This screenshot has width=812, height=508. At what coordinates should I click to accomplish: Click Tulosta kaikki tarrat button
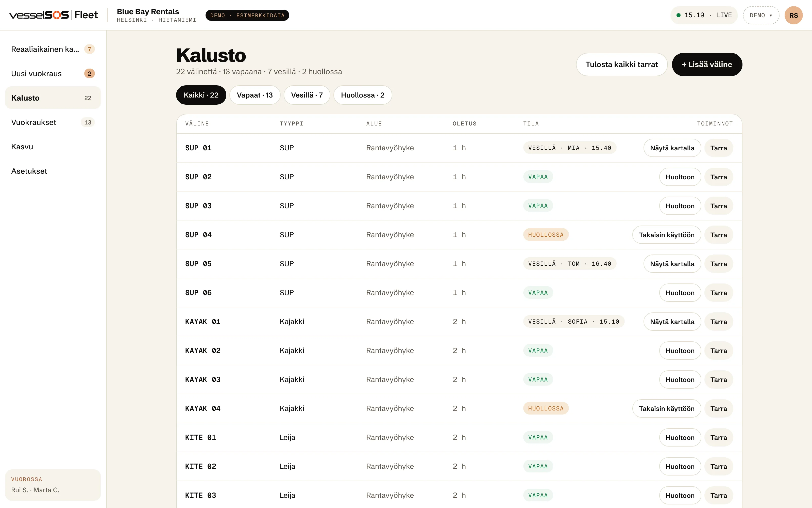(621, 65)
